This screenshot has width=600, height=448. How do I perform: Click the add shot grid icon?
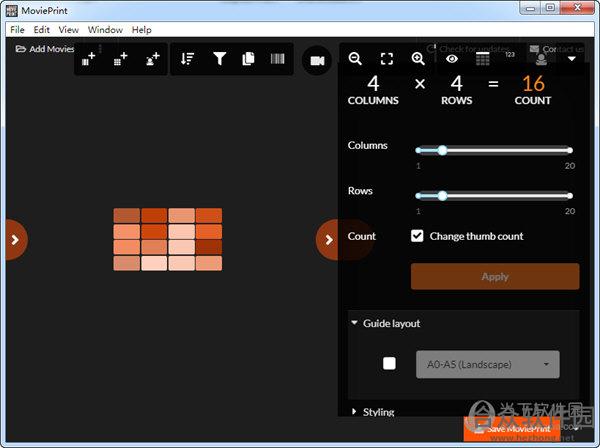tap(120, 59)
